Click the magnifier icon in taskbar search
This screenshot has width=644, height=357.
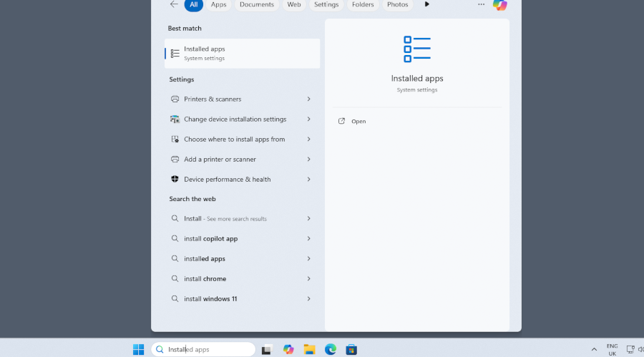point(160,350)
